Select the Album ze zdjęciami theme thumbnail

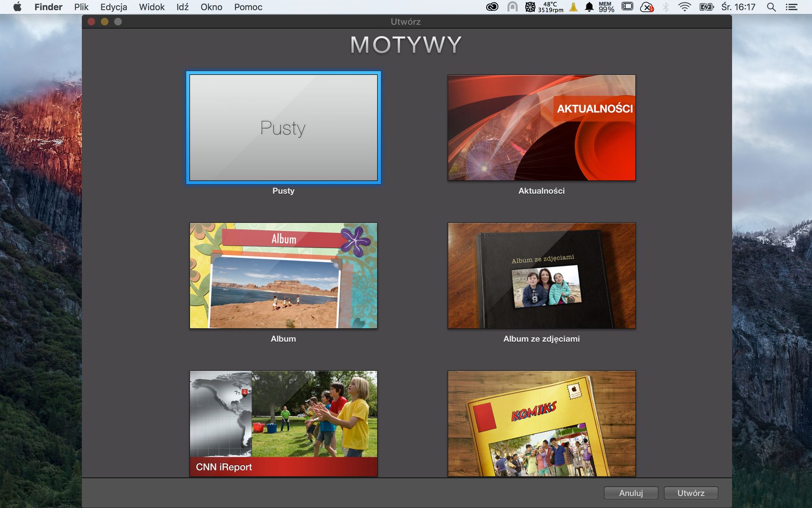pyautogui.click(x=541, y=276)
